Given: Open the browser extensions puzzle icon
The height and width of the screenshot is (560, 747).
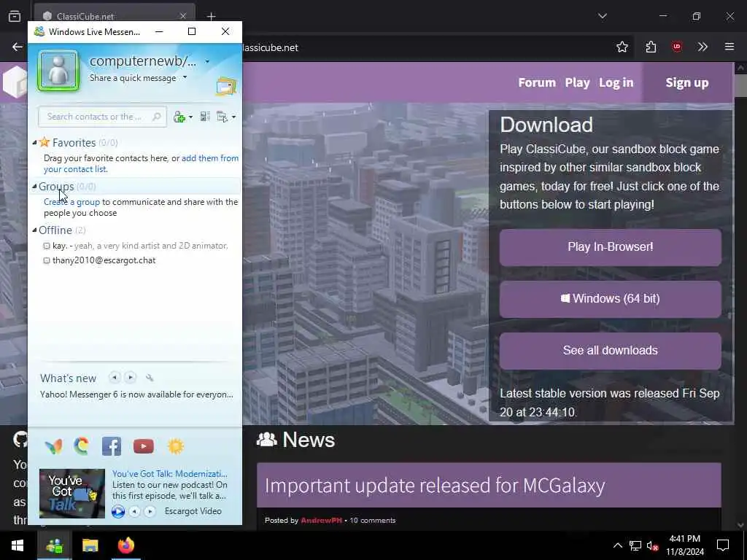Looking at the screenshot, I should [651, 47].
